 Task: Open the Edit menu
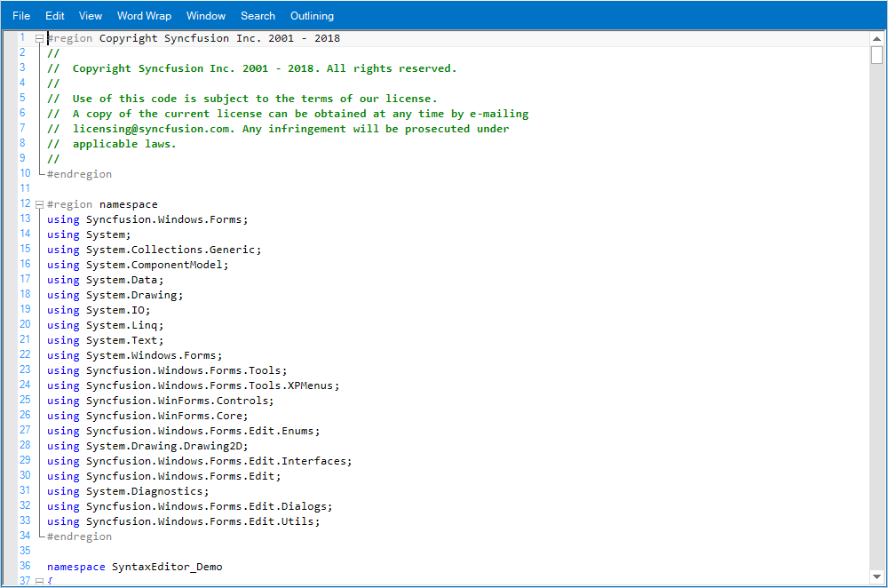click(55, 16)
